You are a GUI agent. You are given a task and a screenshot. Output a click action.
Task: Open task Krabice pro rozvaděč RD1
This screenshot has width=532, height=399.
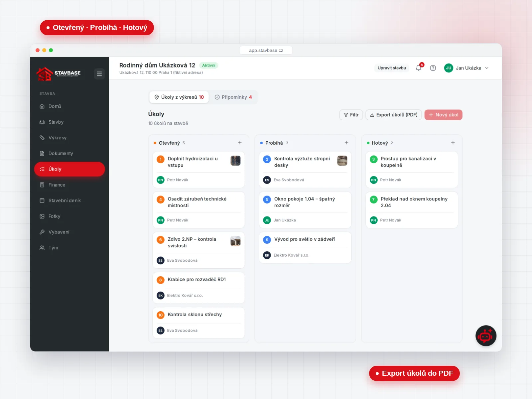tap(199, 288)
